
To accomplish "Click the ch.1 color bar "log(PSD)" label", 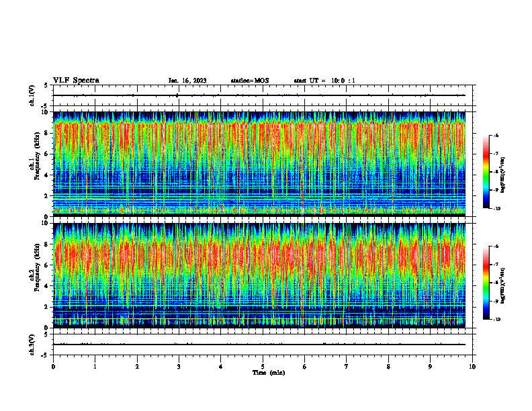I will 504,175.
